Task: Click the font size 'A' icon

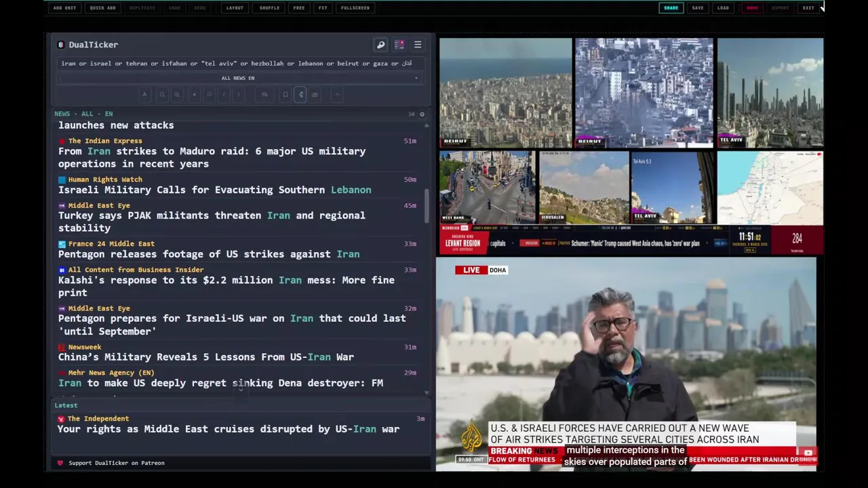Action: [144, 94]
